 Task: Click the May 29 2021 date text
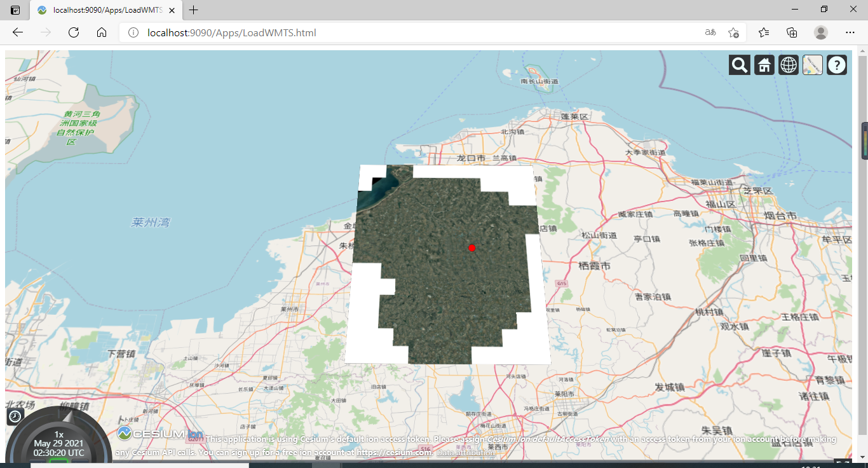coord(58,443)
